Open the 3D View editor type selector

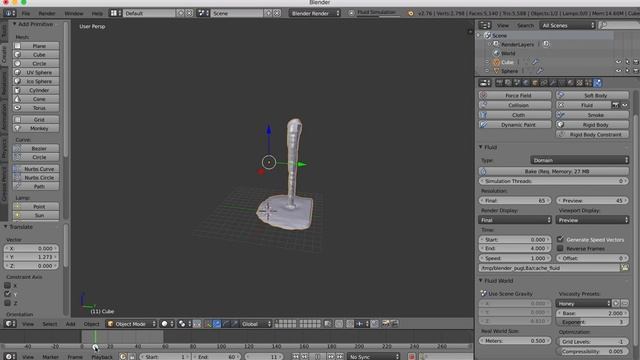pos(10,324)
